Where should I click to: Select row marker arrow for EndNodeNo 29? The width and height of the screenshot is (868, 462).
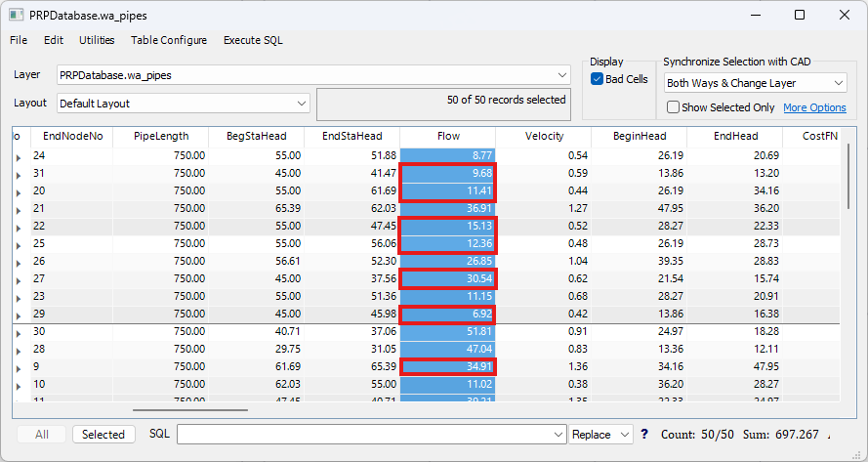tap(19, 316)
